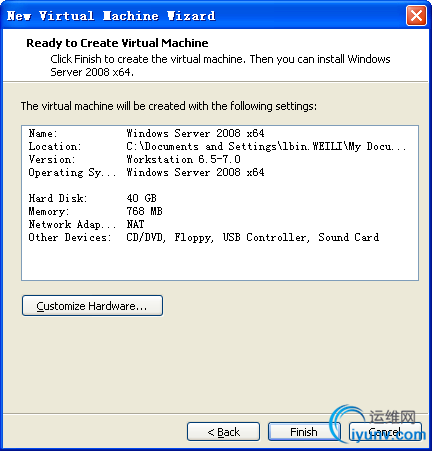Select the Other Devices value 'CD/DVD, Floppy...'
This screenshot has height=451, width=432.
pyautogui.click(x=252, y=237)
